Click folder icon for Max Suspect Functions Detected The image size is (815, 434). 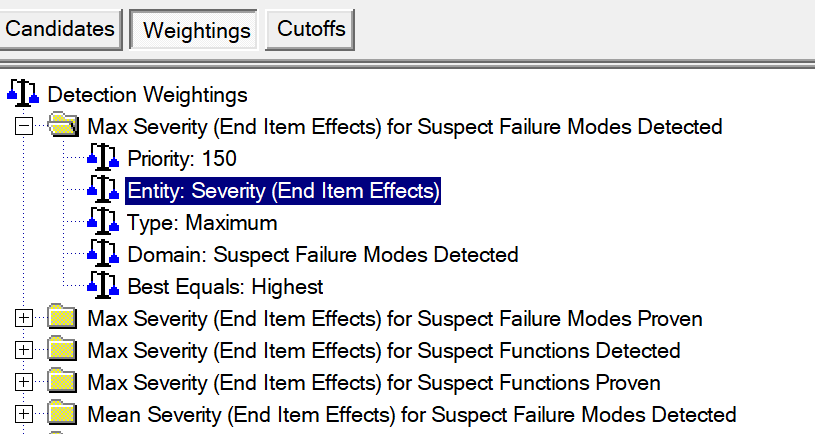(64, 351)
